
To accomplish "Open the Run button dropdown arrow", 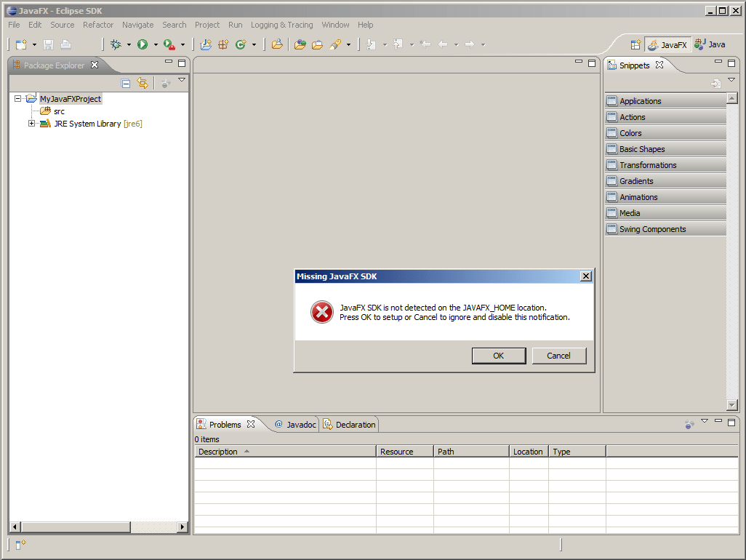I will click(x=155, y=44).
